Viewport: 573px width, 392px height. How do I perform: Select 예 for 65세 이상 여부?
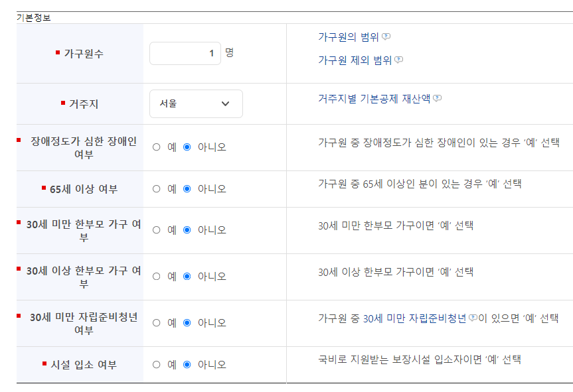coord(156,189)
